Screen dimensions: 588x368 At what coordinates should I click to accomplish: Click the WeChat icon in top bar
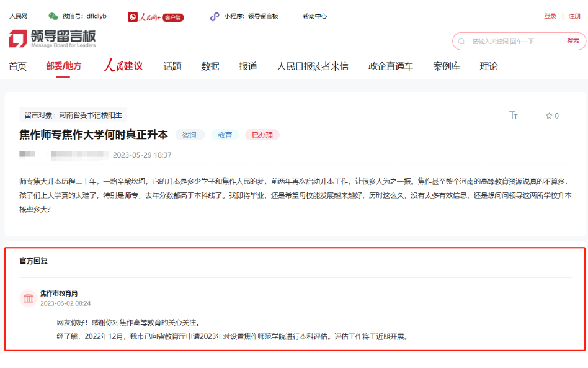coord(53,16)
